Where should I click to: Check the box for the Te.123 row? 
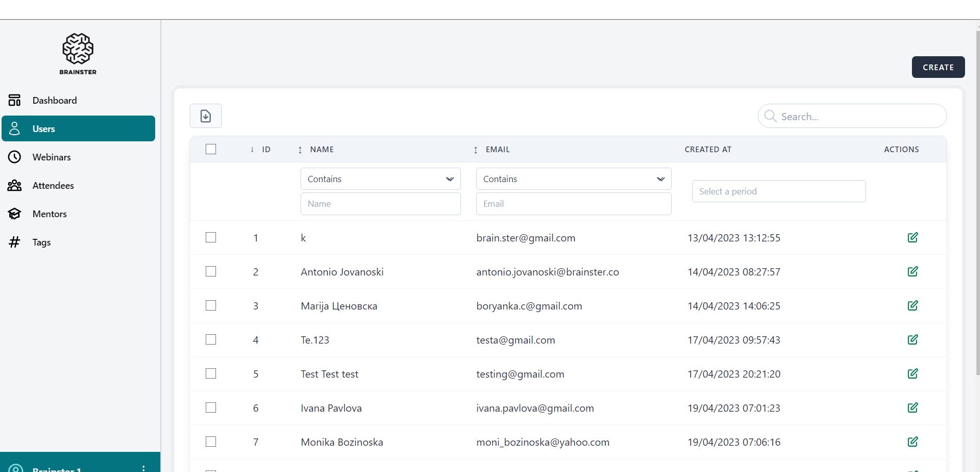[x=211, y=339]
